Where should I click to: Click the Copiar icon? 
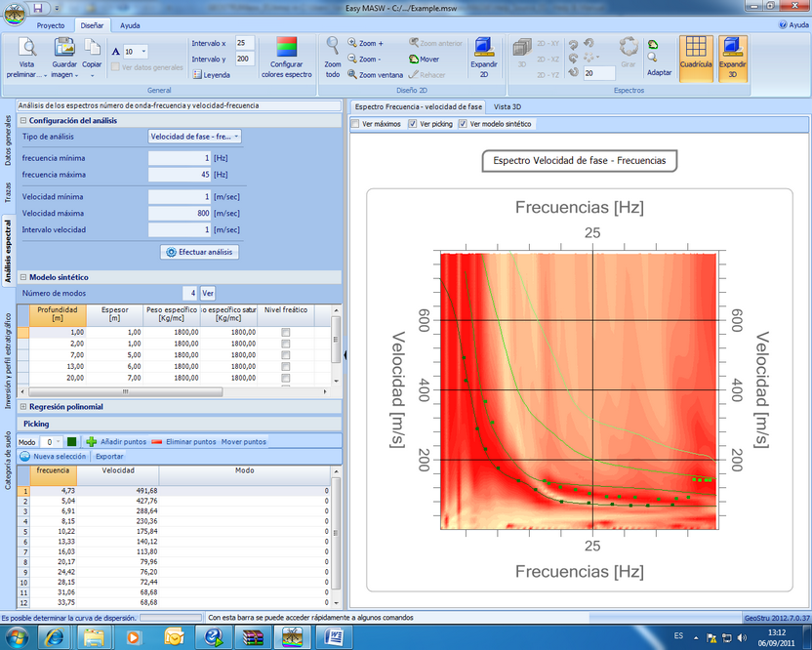tap(92, 48)
